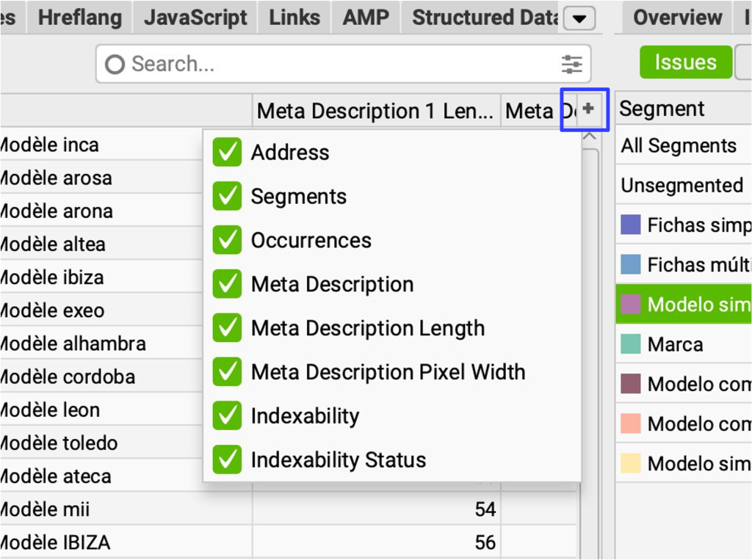Screen dimensions: 752x560
Task: Uncheck the Address column checkbox
Action: coord(227,153)
